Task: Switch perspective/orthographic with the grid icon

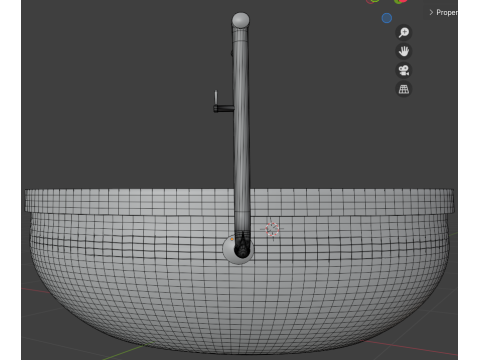Action: pos(404,89)
